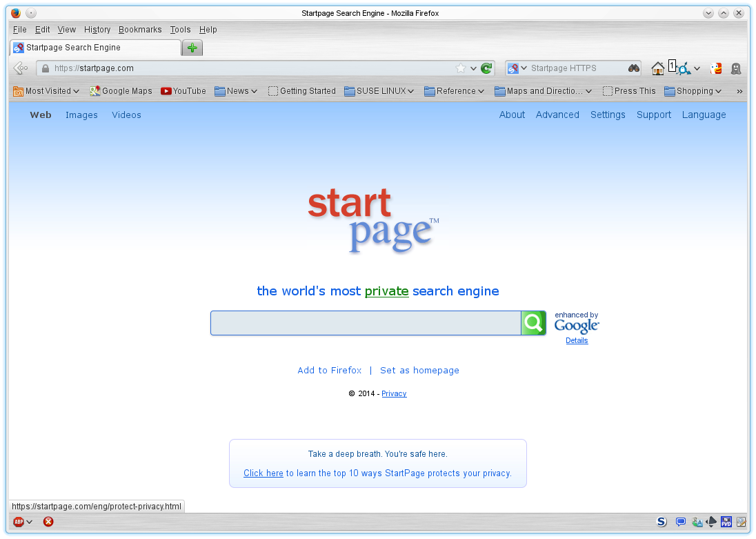The image size is (756, 539).
Task: Click the red X icon in the status bar
Action: click(48, 522)
